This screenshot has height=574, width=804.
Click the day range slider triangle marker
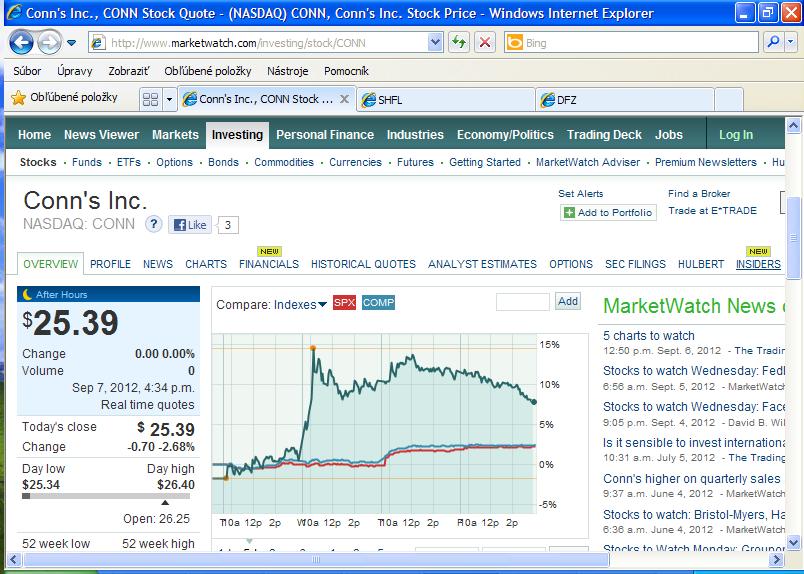[x=165, y=503]
